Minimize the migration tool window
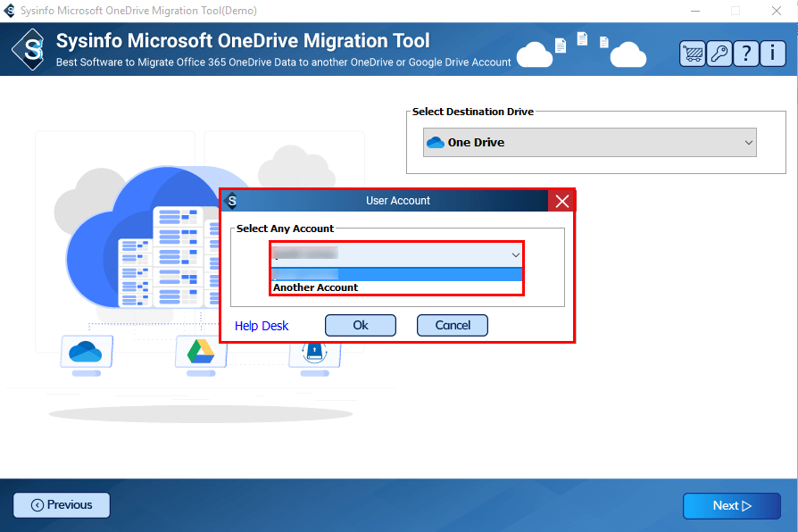The width and height of the screenshot is (798, 532). point(695,11)
